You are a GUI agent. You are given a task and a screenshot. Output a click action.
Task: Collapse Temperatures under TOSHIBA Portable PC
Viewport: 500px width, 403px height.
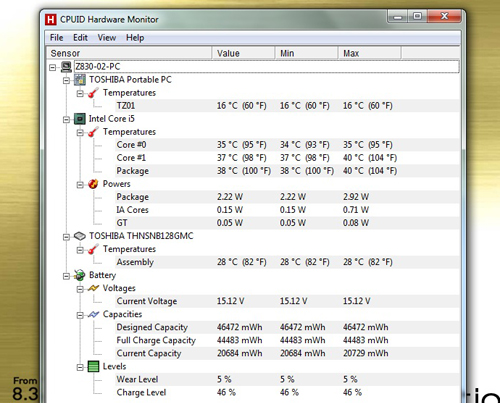tap(80, 94)
